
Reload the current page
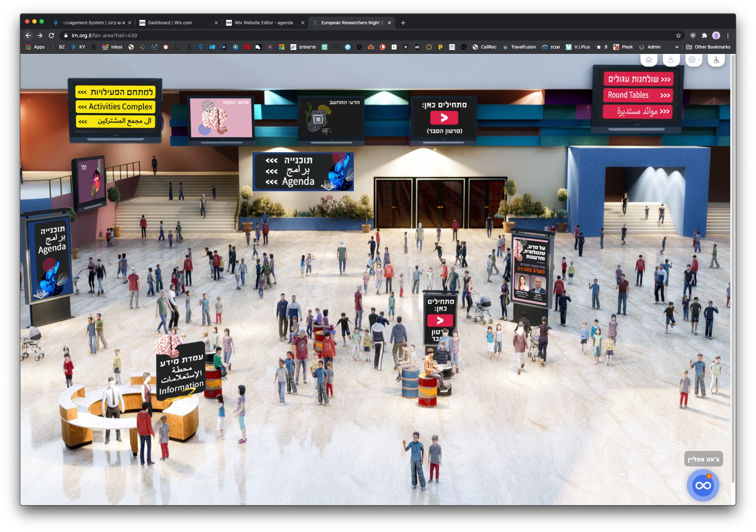[x=51, y=35]
